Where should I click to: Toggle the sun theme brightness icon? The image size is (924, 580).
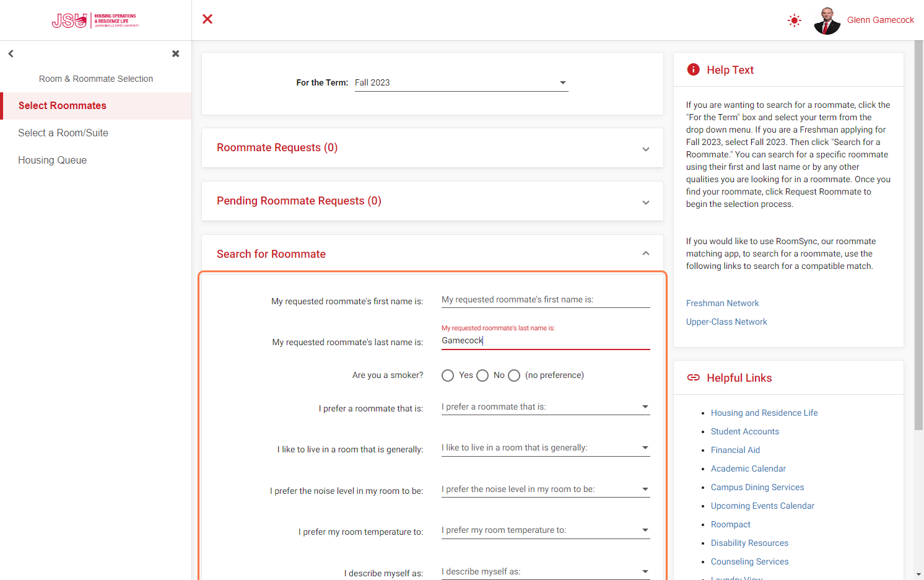tap(794, 20)
